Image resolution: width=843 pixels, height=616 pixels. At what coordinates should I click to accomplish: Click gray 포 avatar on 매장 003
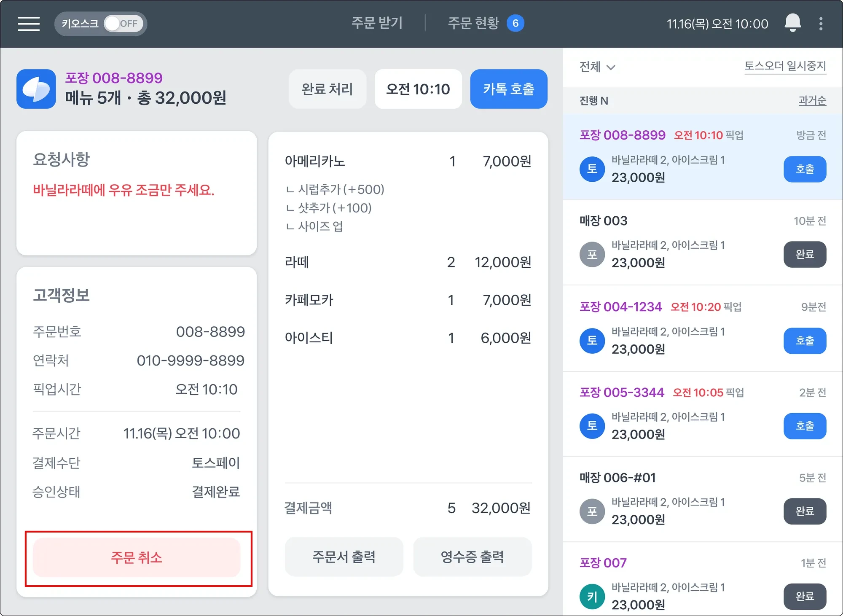tap(592, 254)
